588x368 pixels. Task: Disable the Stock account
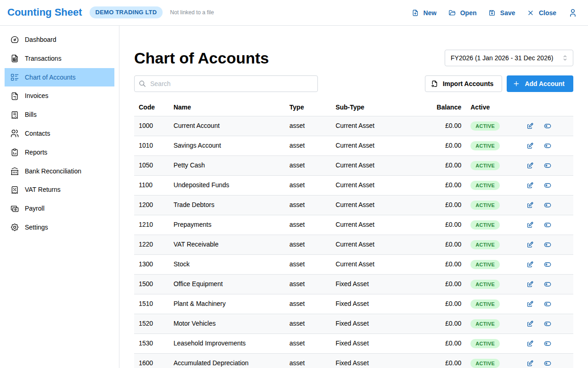pos(548,264)
